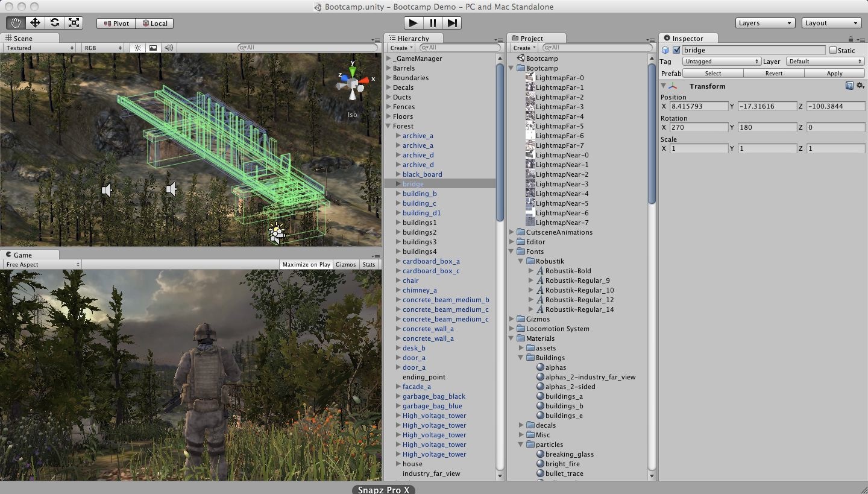The height and width of the screenshot is (494, 868).
Task: Open Transform help book icon
Action: (x=849, y=86)
